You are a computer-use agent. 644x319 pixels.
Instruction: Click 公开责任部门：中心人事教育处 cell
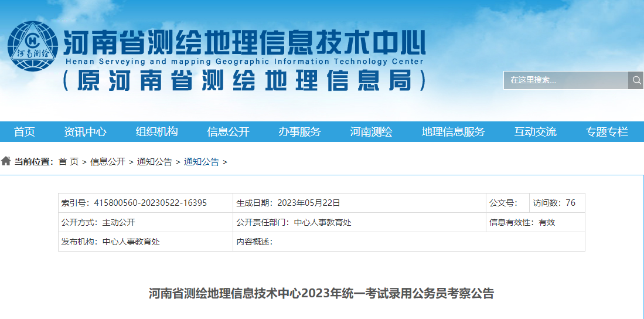[359, 222]
